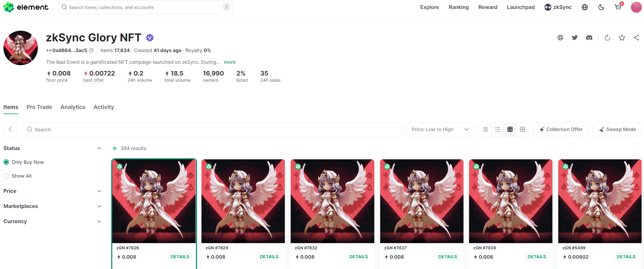644x269 pixels.
Task: Open the shopping cart icon
Action: 618,7
